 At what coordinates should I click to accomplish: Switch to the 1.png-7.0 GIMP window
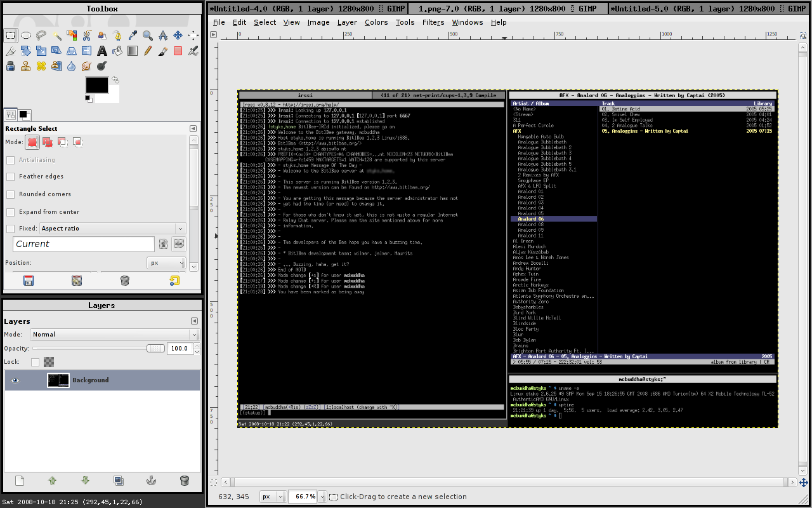(x=507, y=9)
